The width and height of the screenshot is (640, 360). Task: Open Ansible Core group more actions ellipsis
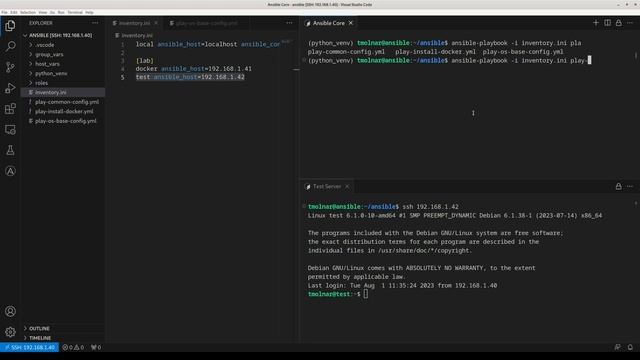pyautogui.click(x=630, y=23)
